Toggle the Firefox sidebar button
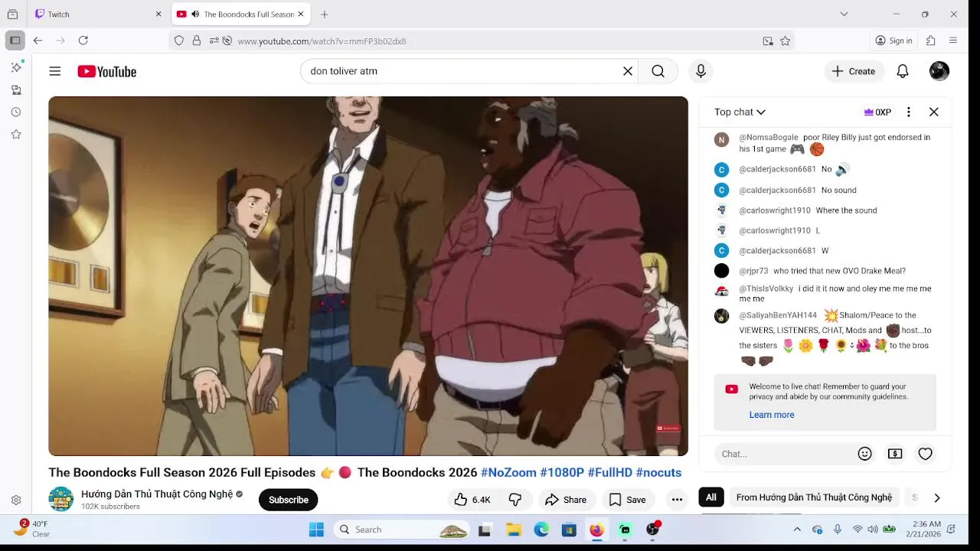The width and height of the screenshot is (980, 551). click(x=15, y=41)
